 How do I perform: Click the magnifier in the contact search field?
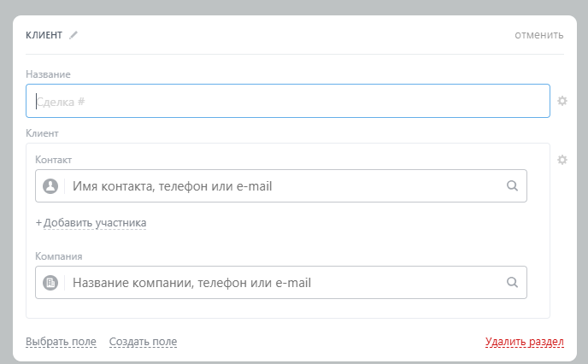512,186
